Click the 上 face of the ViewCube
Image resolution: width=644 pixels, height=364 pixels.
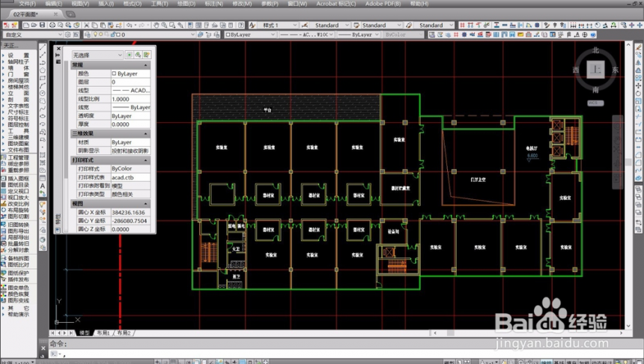[x=595, y=70]
